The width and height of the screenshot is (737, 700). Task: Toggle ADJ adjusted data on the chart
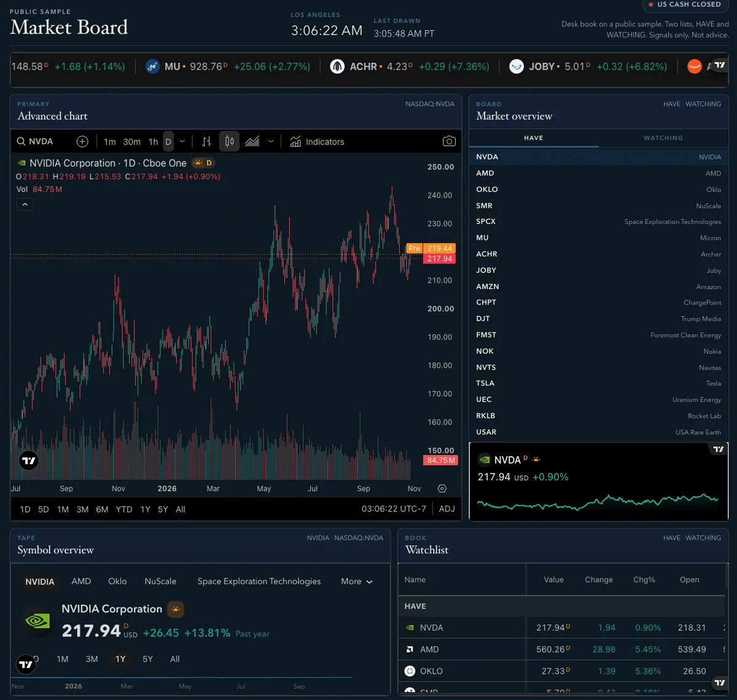[x=447, y=509]
